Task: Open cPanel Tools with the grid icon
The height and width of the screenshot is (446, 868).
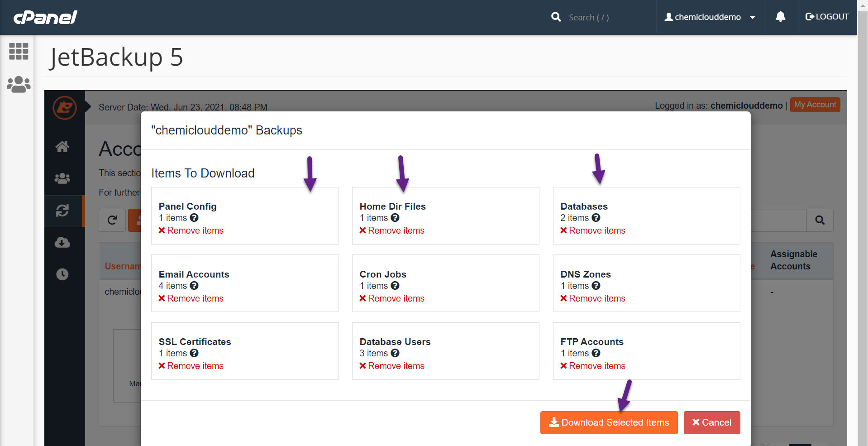Action: point(19,52)
